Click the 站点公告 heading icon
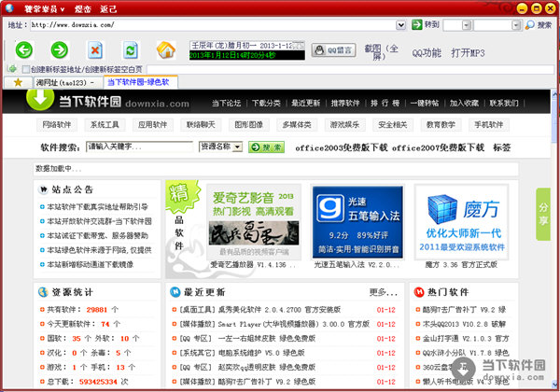This screenshot has width=560, height=392. [x=43, y=189]
